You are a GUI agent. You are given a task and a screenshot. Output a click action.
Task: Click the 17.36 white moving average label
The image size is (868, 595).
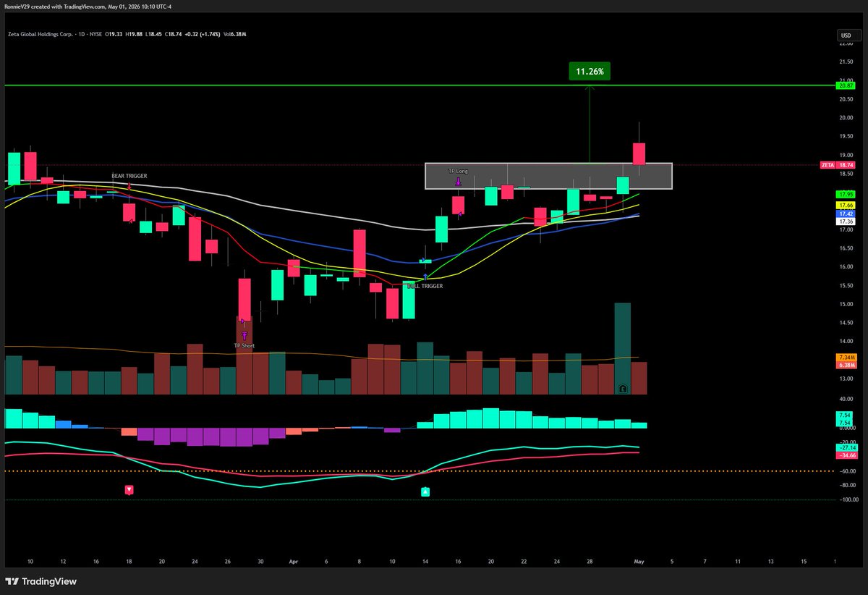(x=846, y=222)
